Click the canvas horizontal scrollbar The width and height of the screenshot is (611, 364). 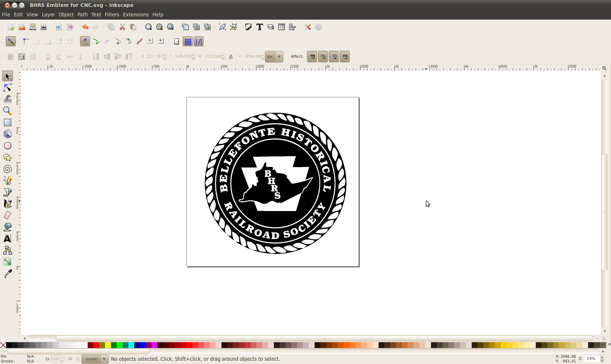point(324,338)
